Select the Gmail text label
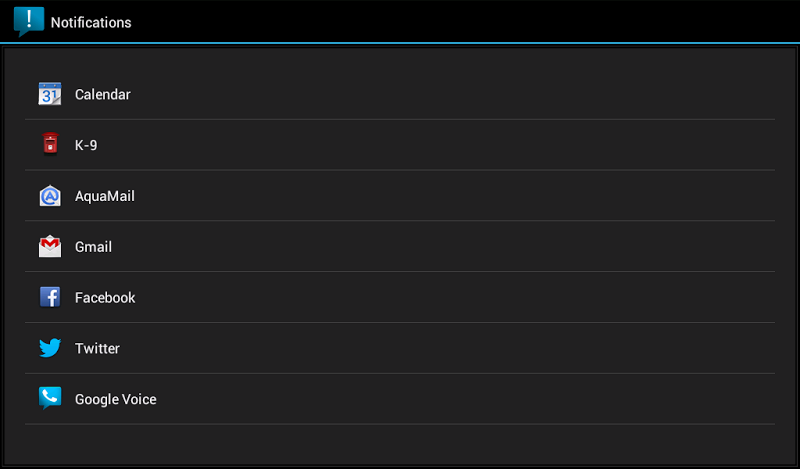This screenshot has height=469, width=800. [93, 247]
